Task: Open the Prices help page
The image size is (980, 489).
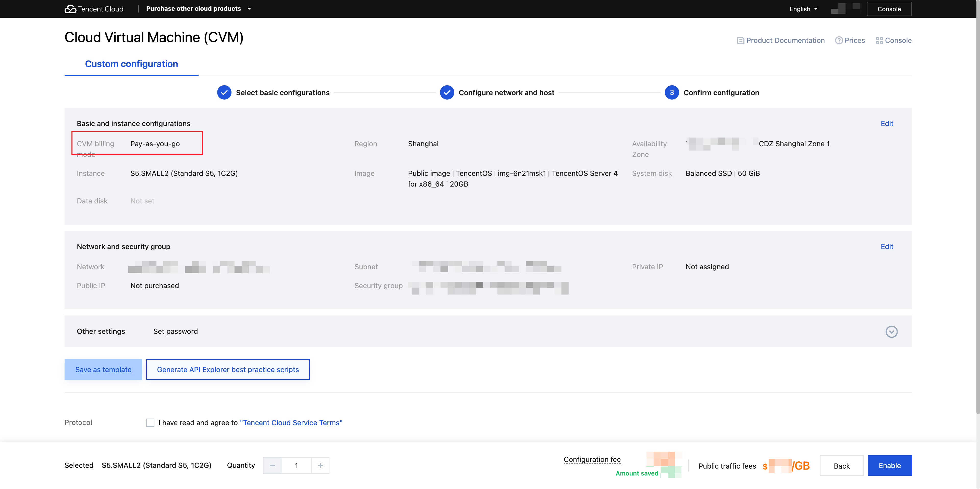Action: click(x=850, y=40)
